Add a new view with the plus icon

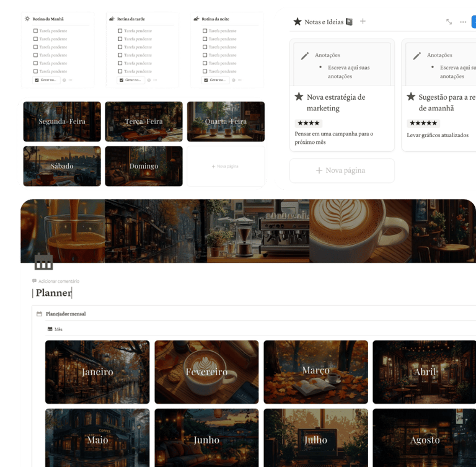(x=363, y=21)
